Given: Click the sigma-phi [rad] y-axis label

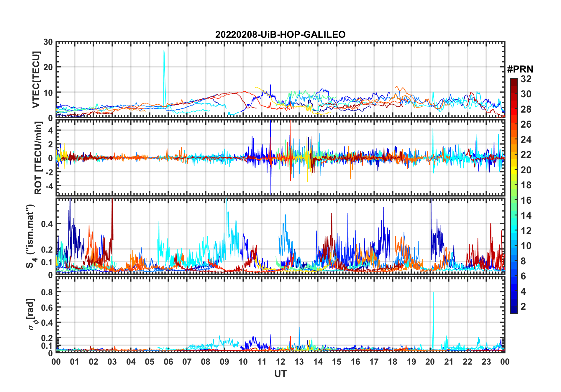Looking at the screenshot, I should [32, 314].
